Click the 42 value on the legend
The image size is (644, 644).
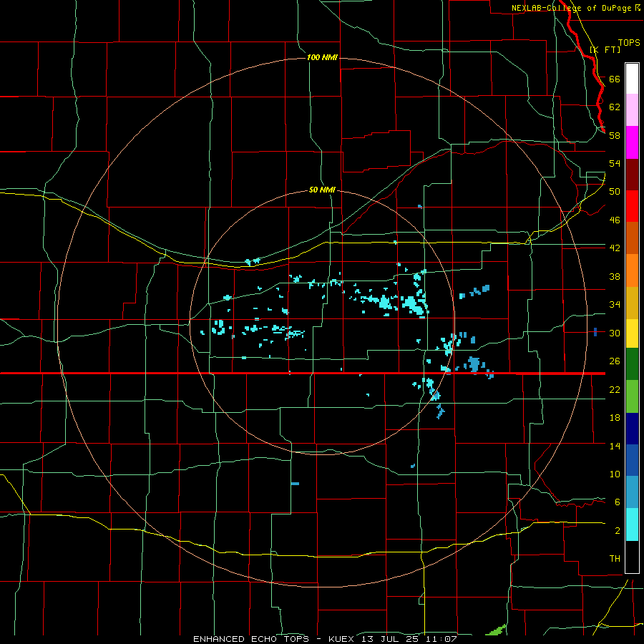[615, 248]
